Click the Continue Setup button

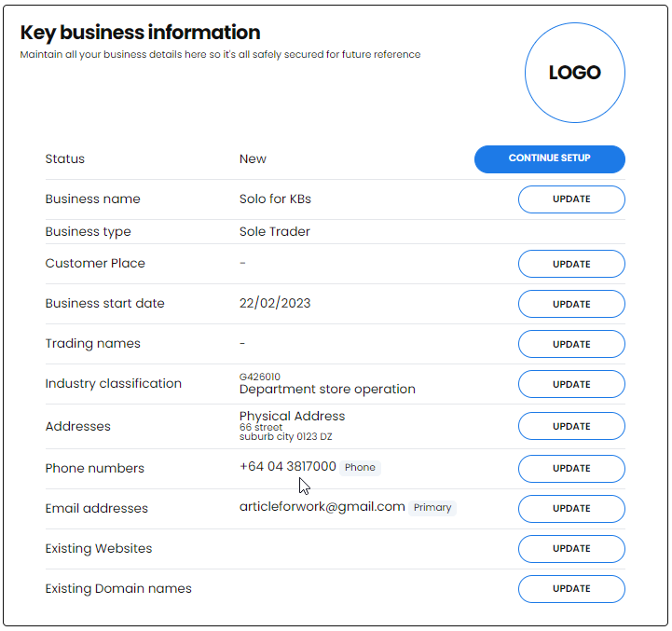click(x=549, y=159)
